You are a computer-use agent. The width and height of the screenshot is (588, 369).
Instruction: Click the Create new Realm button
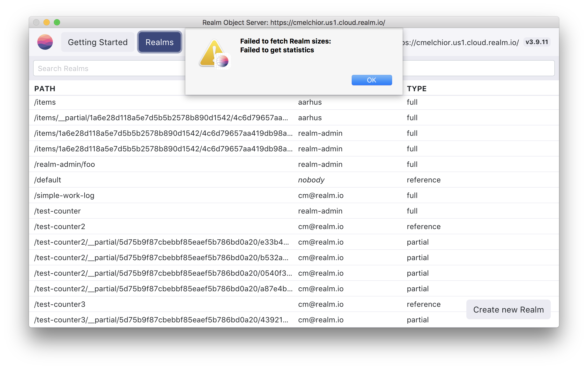point(508,309)
